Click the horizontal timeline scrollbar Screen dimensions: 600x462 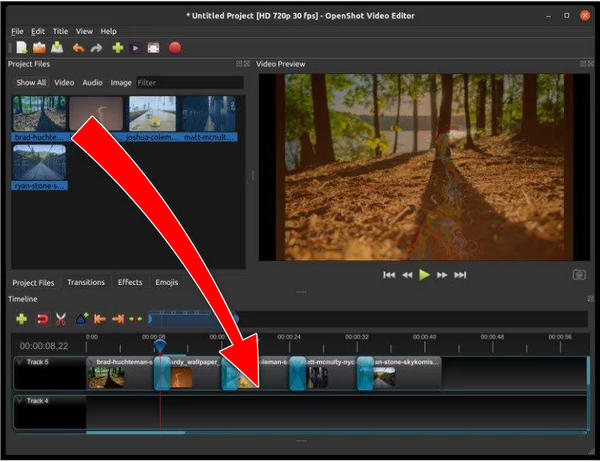click(x=135, y=433)
